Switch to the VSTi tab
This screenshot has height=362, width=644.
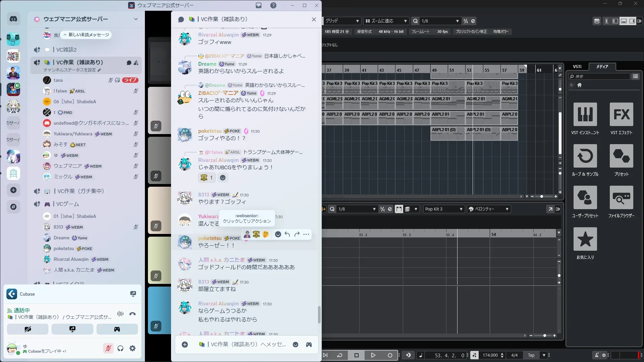[577, 67]
